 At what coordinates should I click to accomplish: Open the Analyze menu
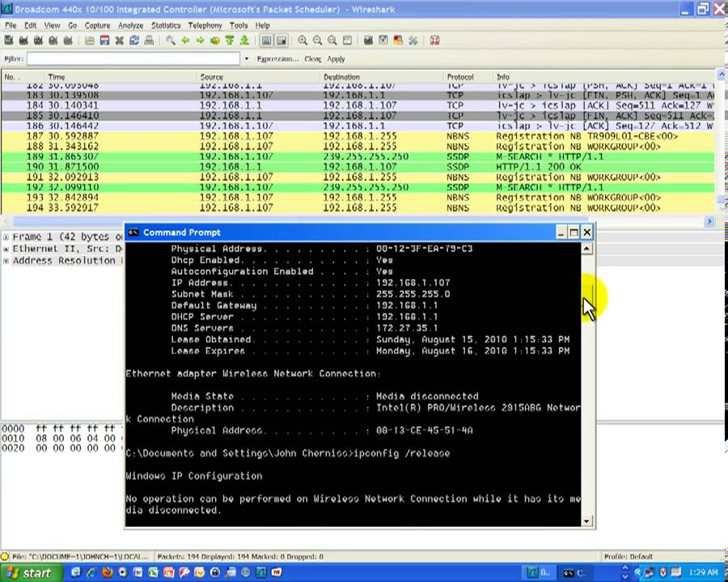[130, 26]
